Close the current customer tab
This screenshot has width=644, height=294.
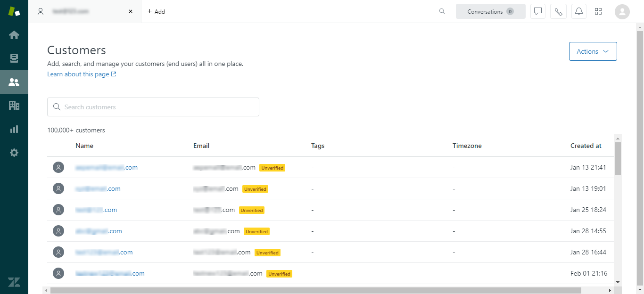[131, 12]
